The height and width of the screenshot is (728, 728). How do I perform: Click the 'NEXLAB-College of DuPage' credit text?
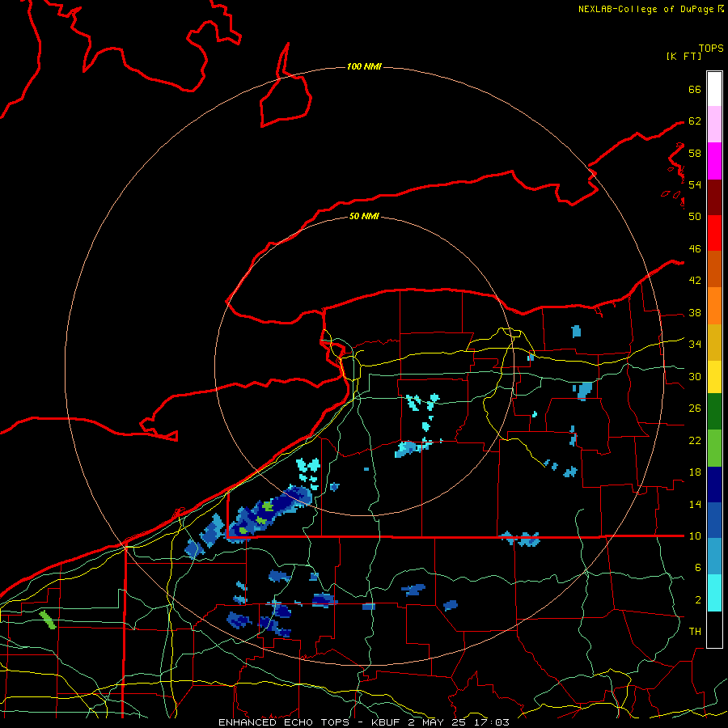(x=645, y=9)
